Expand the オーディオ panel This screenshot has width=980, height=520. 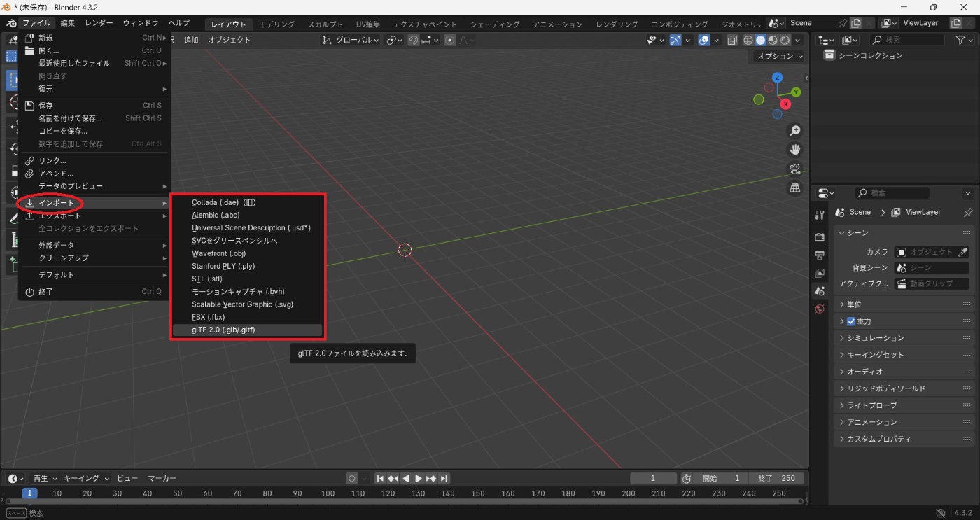[904, 372]
